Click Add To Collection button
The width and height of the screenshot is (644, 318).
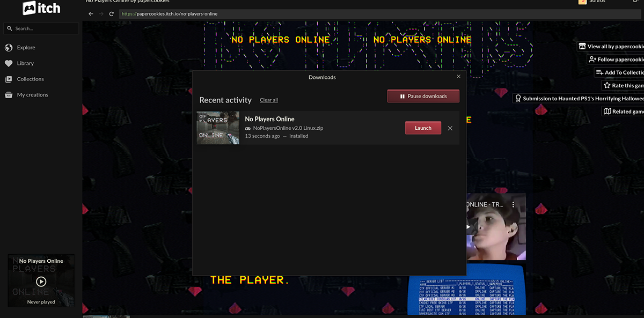pos(619,72)
